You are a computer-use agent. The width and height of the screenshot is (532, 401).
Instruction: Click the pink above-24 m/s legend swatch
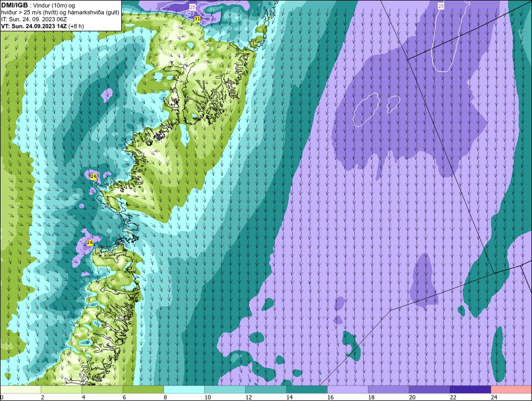click(x=511, y=389)
